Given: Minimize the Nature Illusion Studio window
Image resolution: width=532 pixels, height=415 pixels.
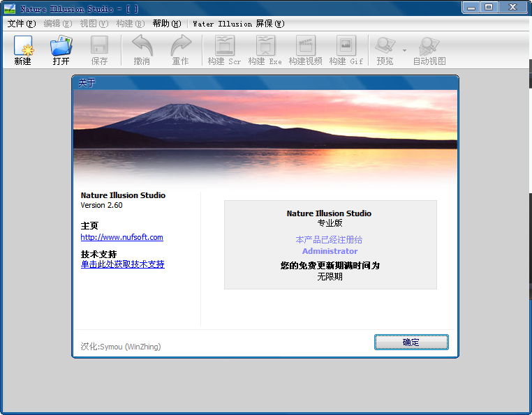Looking at the screenshot, I should [471, 7].
